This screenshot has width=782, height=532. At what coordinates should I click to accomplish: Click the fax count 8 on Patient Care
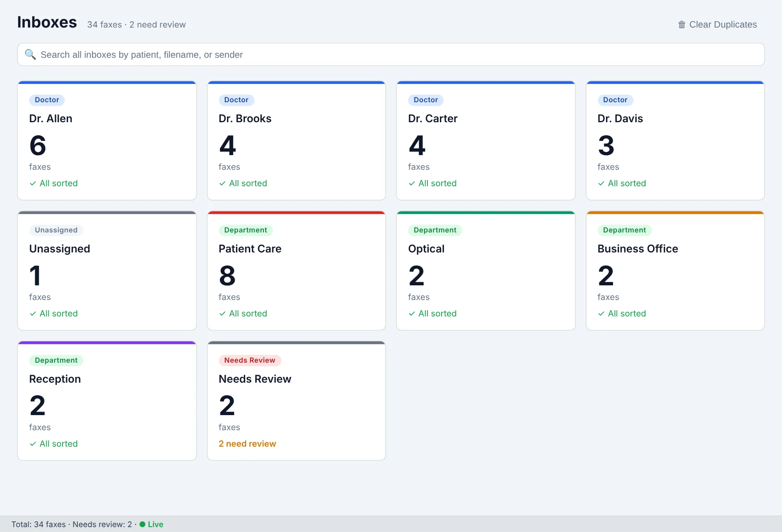227,276
